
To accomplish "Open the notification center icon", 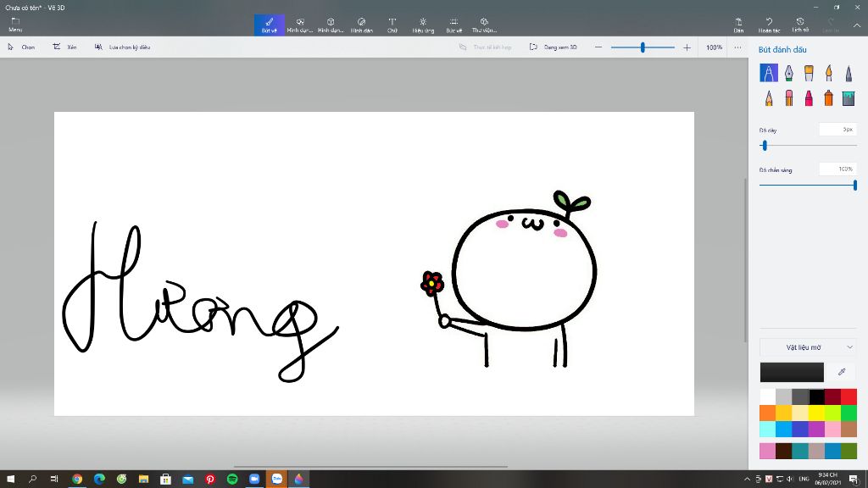I will 854,480.
